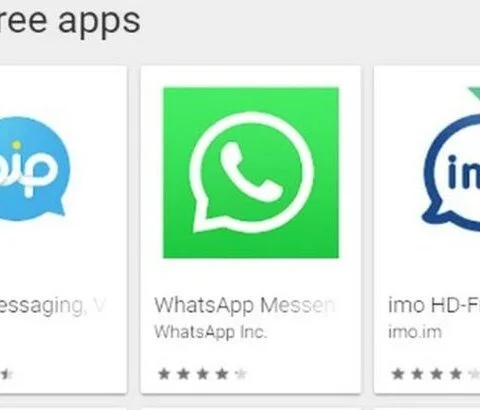Click the imo HD app title

click(434, 305)
